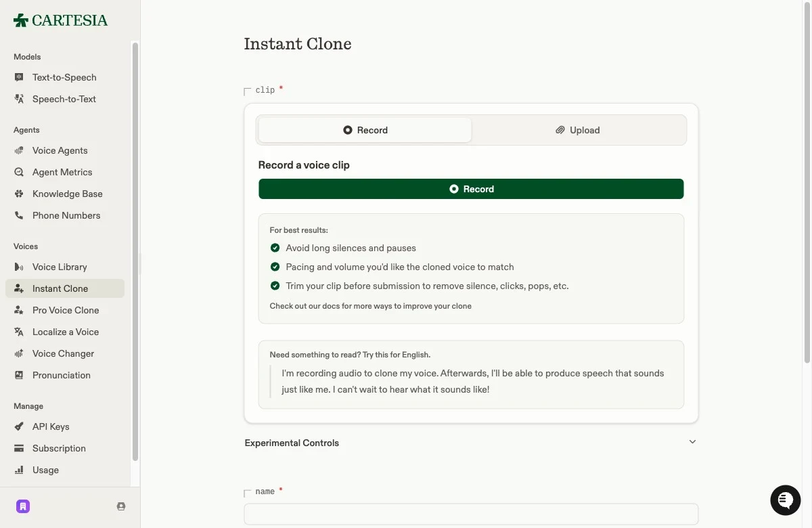
Task: Open the Speech-to-Text page
Action: click(65, 99)
